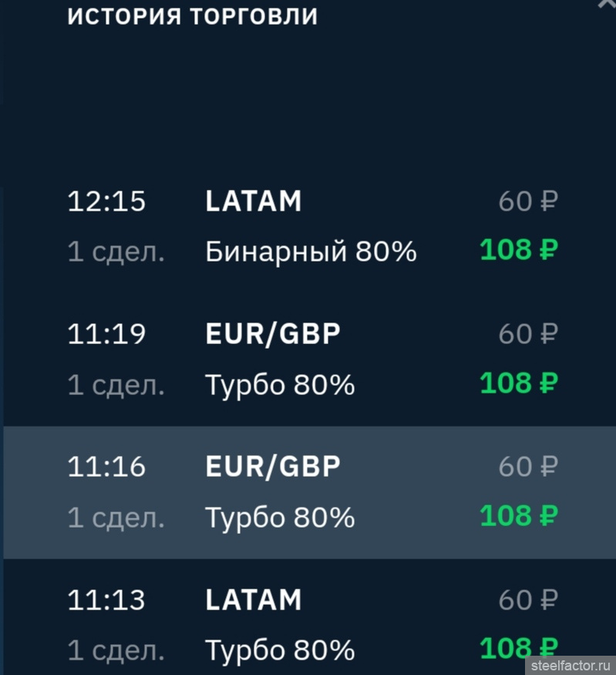Click the steelfactor.ru watermark link
The height and width of the screenshot is (675, 616).
569,664
